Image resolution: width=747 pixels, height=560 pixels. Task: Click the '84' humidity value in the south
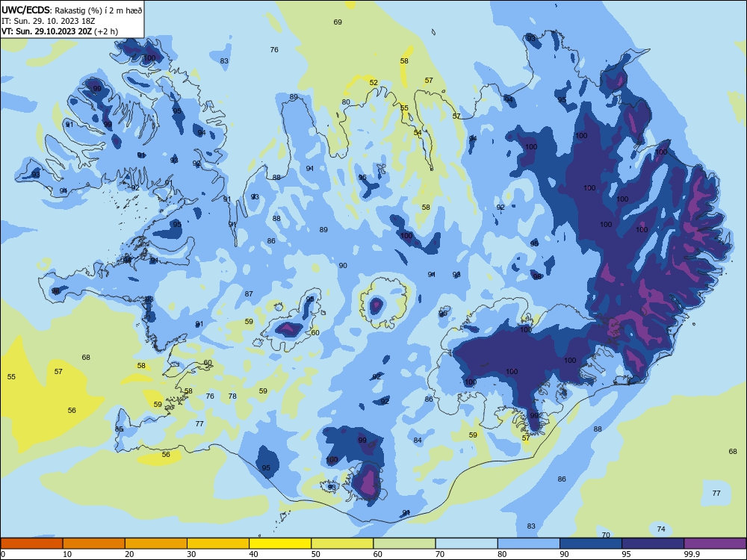pos(418,440)
